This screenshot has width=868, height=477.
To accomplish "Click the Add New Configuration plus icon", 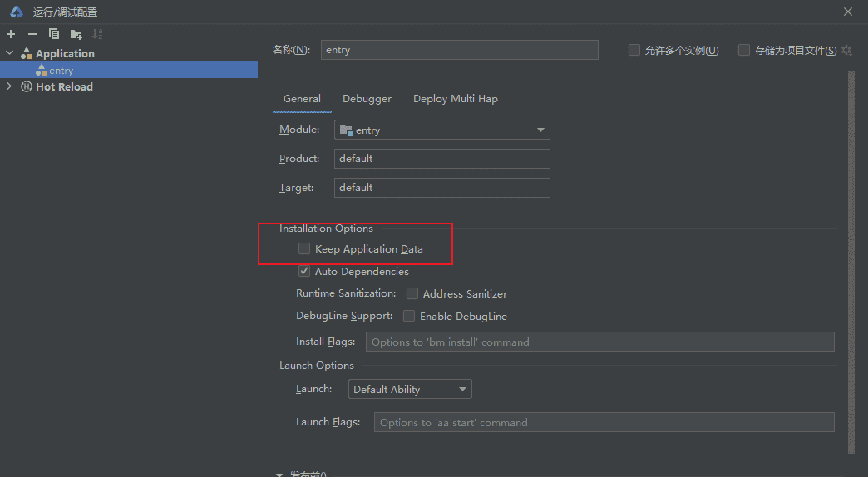I will point(11,34).
